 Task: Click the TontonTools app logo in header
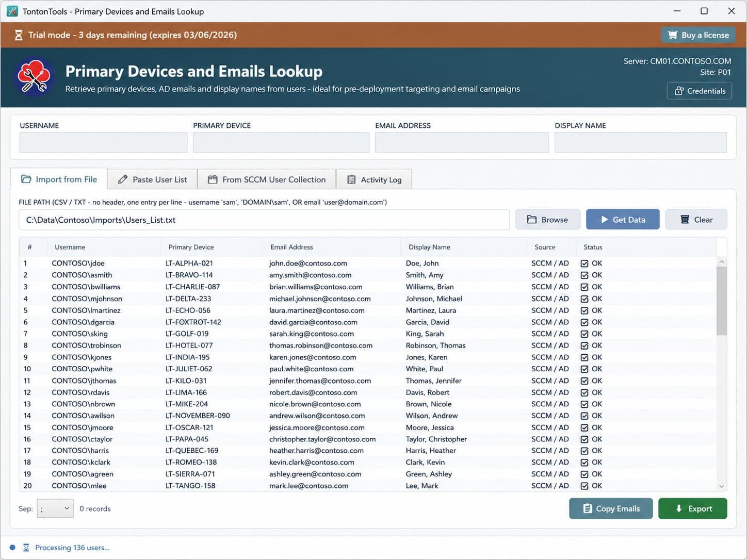click(x=34, y=77)
